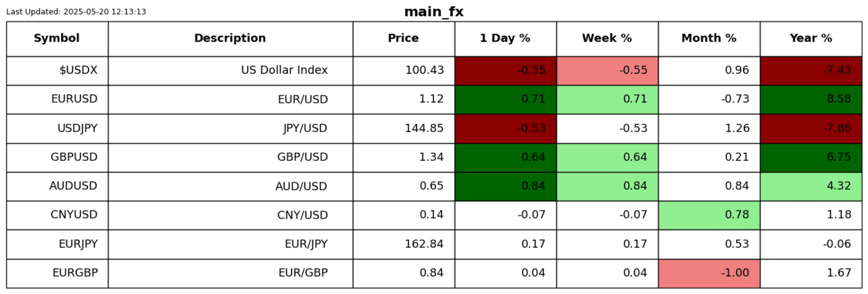Screen dimensions: 868x294
Task: Click the Price column header
Action: 403,38
